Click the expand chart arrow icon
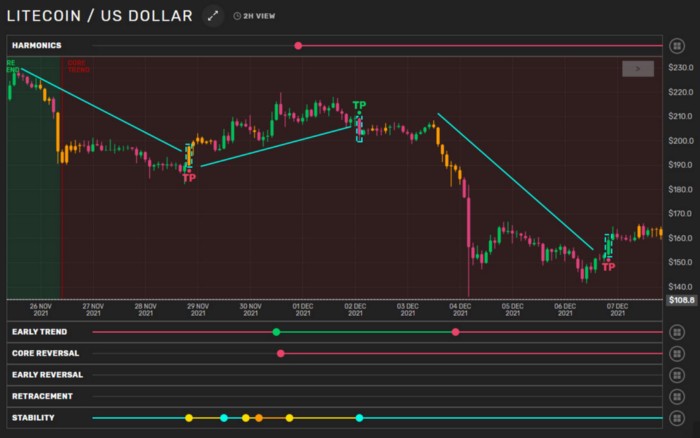This screenshot has height=438, width=700. coord(213,16)
